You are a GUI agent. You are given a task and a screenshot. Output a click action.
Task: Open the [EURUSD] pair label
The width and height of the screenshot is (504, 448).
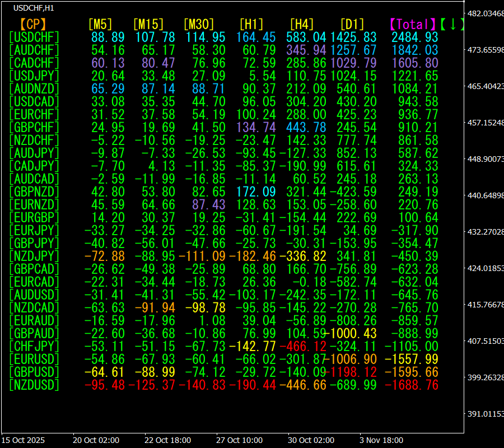34,359
